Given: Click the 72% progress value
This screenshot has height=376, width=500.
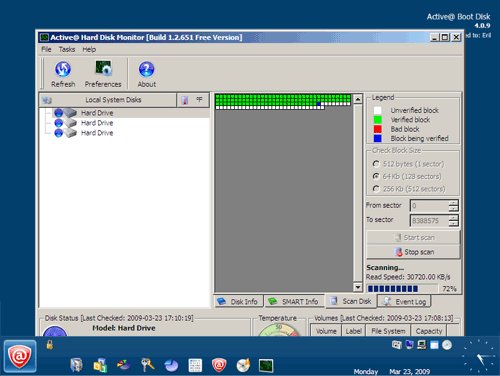Looking at the screenshot, I should (x=449, y=289).
